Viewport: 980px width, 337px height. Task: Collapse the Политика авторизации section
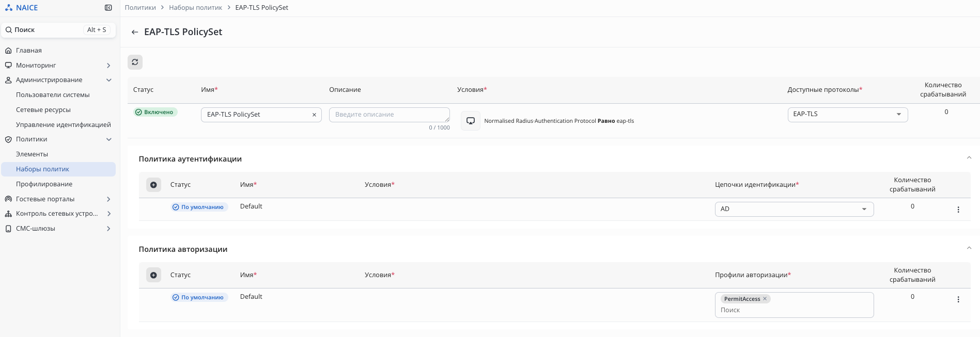[x=969, y=248]
